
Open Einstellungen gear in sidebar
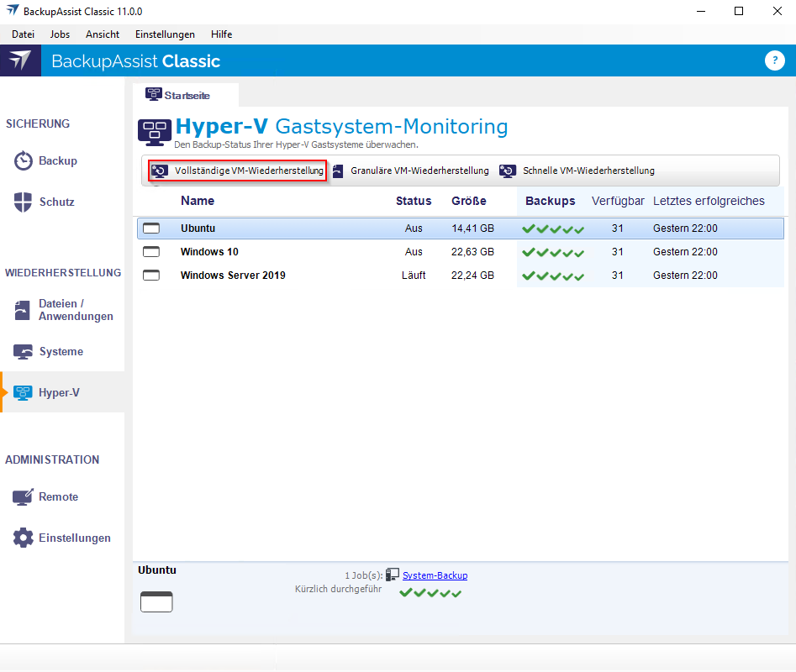point(74,538)
